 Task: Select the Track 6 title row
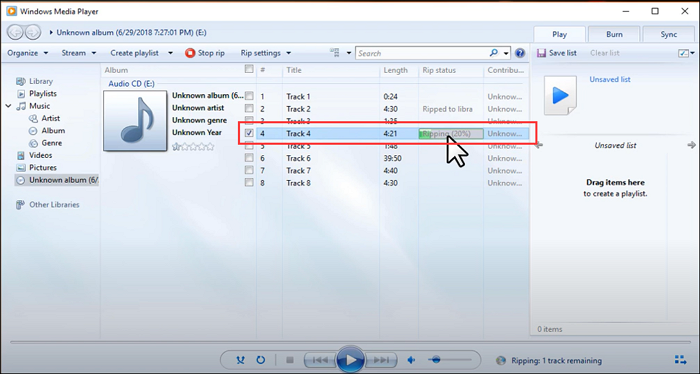[x=299, y=158]
